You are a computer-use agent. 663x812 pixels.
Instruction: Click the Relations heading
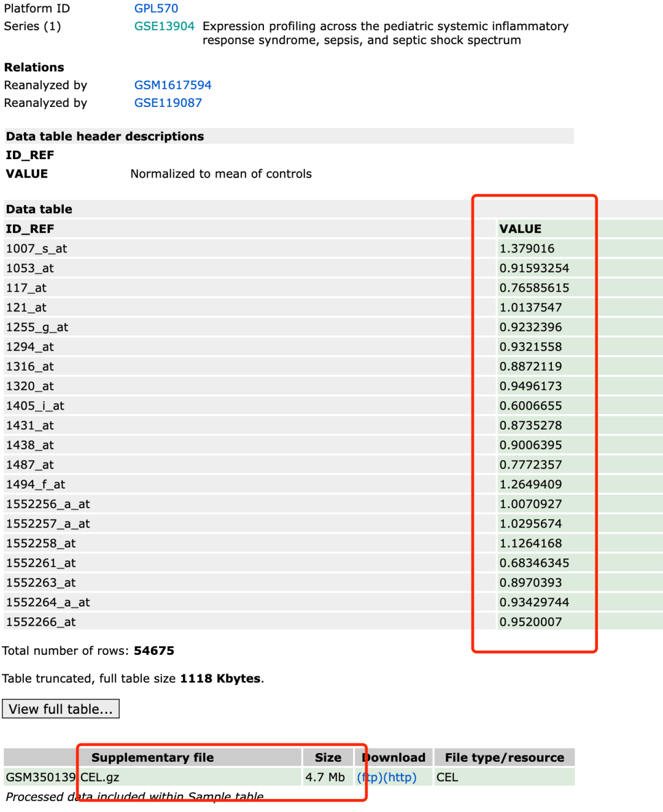click(x=34, y=68)
